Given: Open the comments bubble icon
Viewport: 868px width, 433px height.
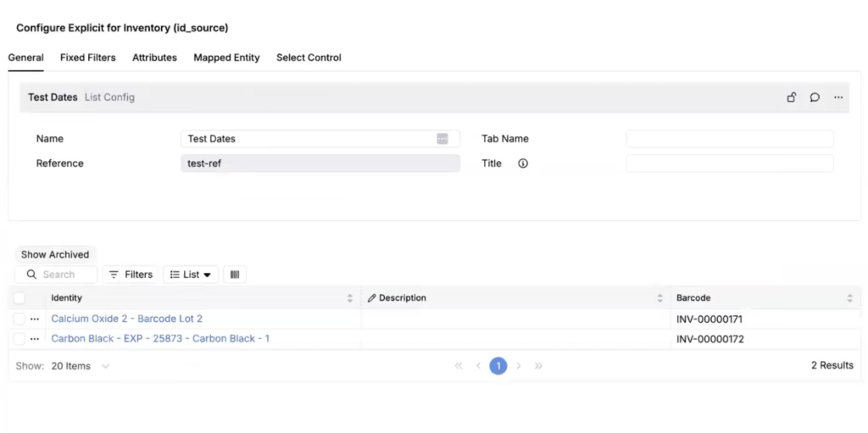Looking at the screenshot, I should tap(815, 97).
